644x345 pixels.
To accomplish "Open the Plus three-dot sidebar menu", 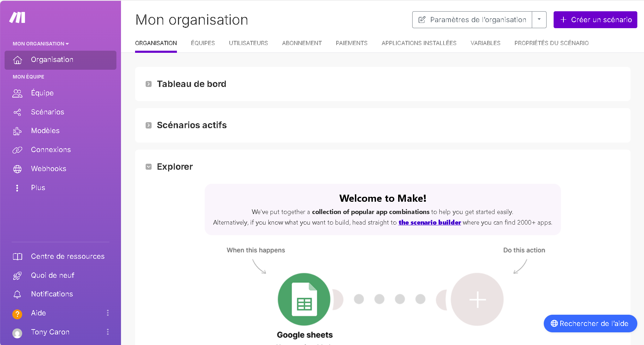I will 17,188.
